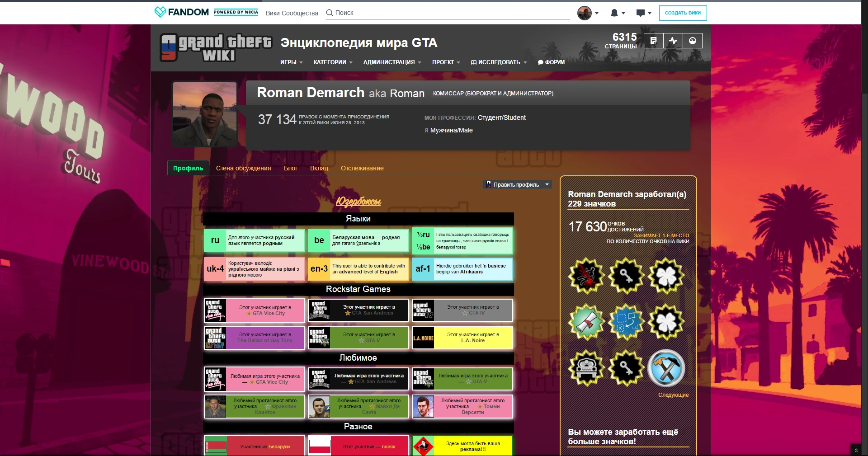The width and height of the screenshot is (868, 456).
Task: Click the green scroll achievement badge
Action: (586, 322)
